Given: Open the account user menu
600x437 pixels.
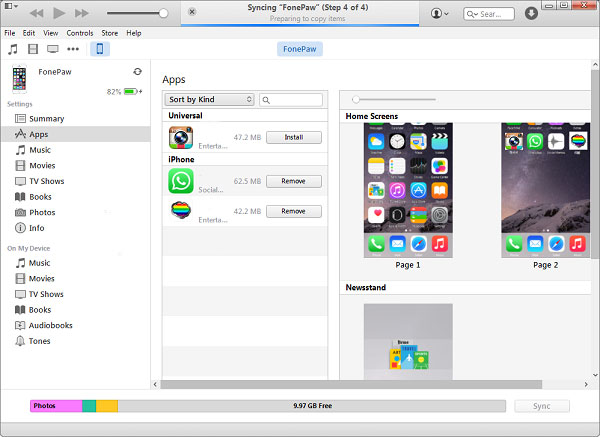Looking at the screenshot, I should [x=439, y=13].
